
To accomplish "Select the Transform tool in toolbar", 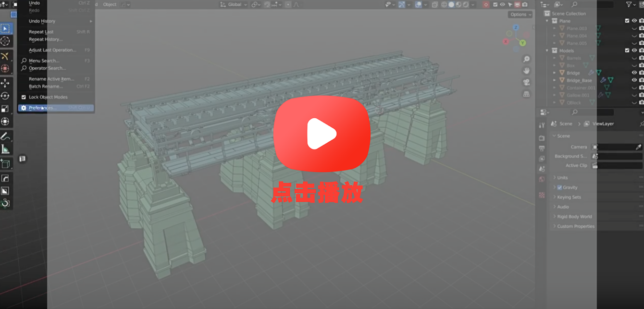I will pyautogui.click(x=5, y=122).
